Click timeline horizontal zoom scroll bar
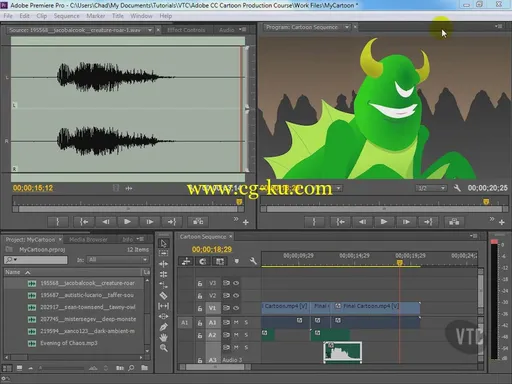Viewport: 512px width, 384px height. pos(216,367)
